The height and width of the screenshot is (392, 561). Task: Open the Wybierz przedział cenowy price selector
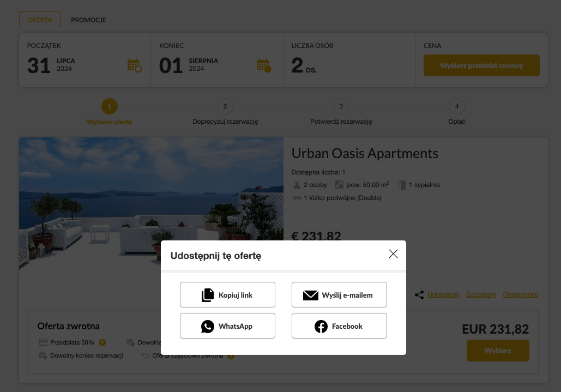481,65
